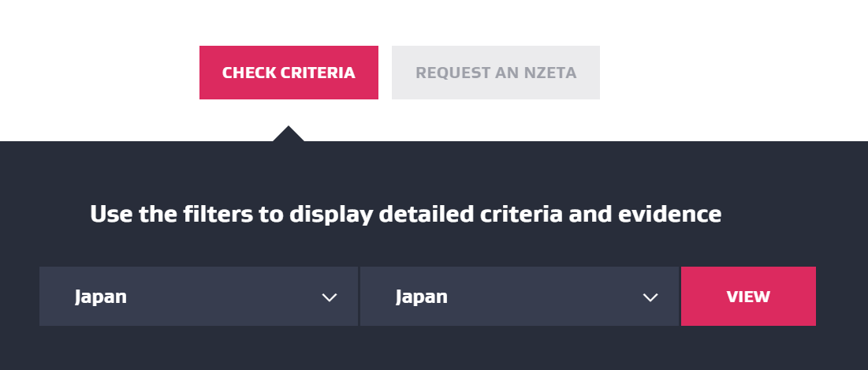Click the 'REQUEST AN NZETA' label text
The width and height of the screenshot is (868, 370).
[496, 73]
